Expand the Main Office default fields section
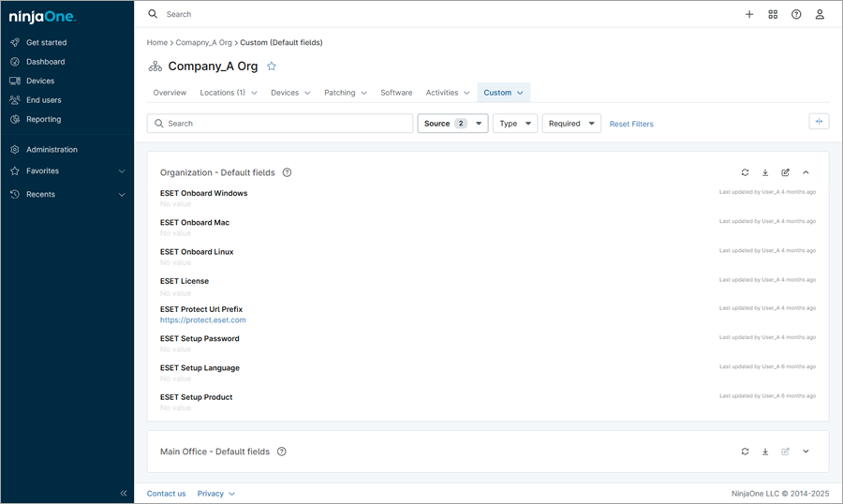This screenshot has height=504, width=843. pos(806,452)
